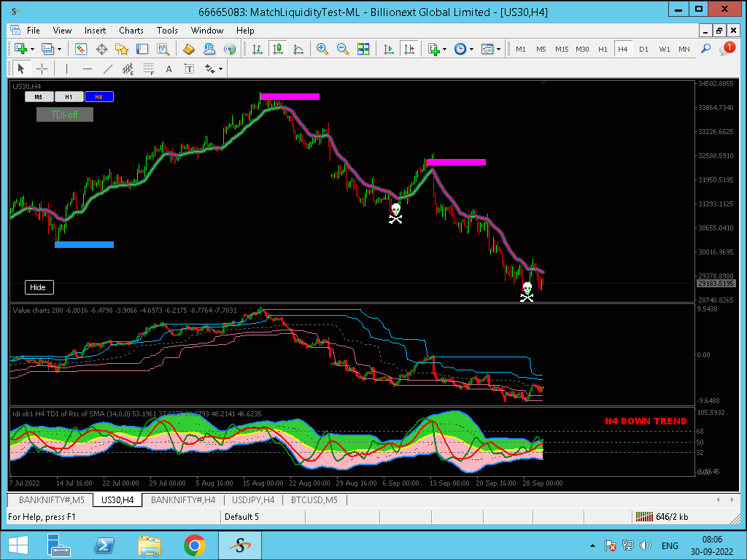Screen dimensions: 747x560
Task: Select the Fibonacci retracement tool
Action: (x=149, y=69)
